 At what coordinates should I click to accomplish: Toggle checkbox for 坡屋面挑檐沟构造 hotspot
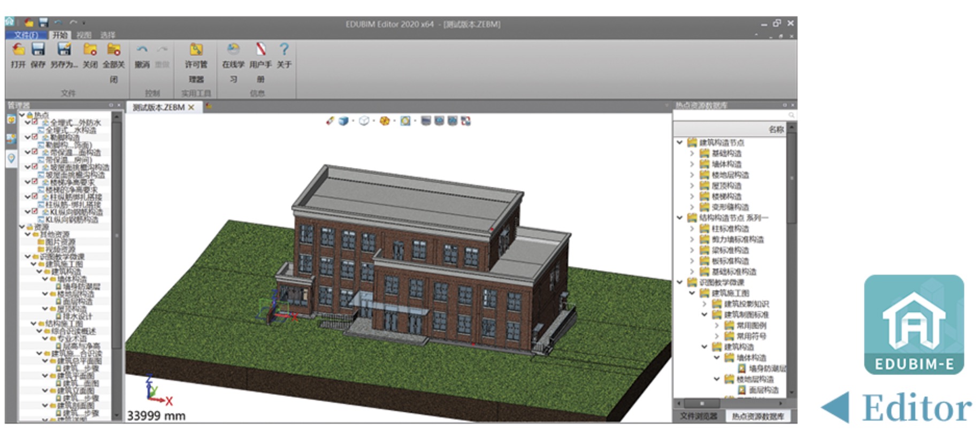35,167
